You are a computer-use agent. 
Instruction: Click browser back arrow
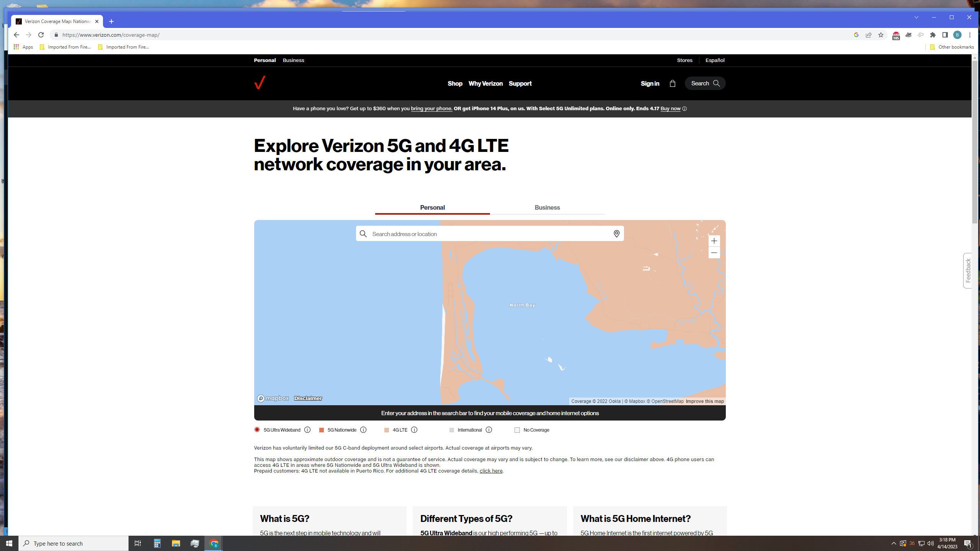tap(16, 35)
